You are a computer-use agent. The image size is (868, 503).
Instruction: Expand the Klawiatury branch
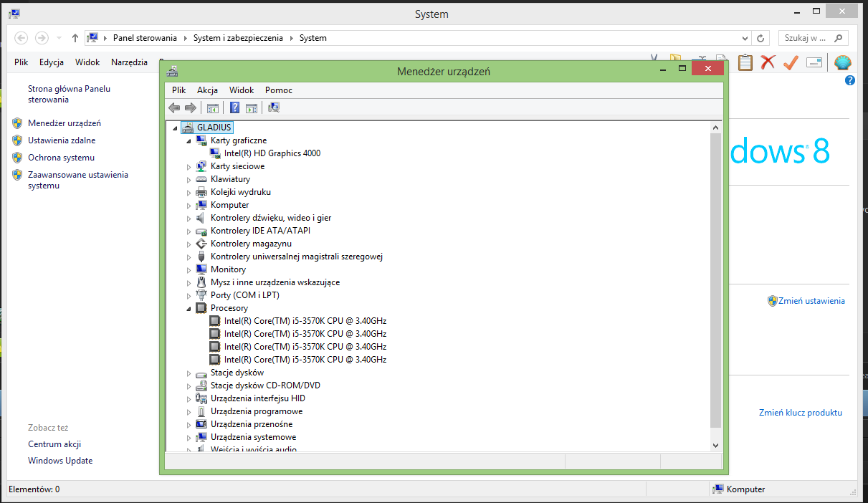(x=189, y=180)
